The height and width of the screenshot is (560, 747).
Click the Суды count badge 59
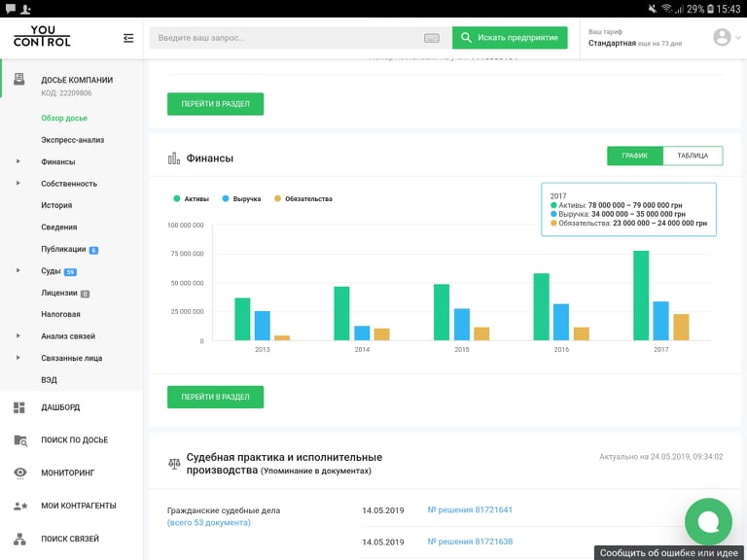pyautogui.click(x=70, y=272)
